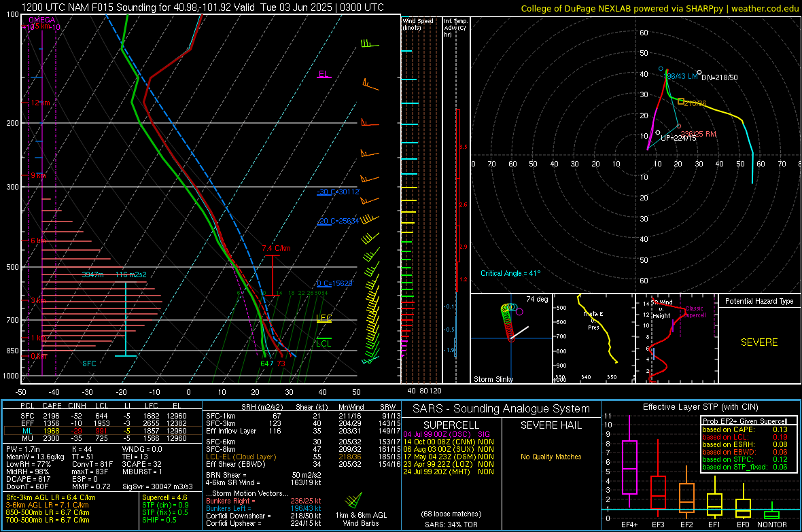This screenshot has width=802, height=532.
Task: Click the CINH column header
Action: click(77, 406)
